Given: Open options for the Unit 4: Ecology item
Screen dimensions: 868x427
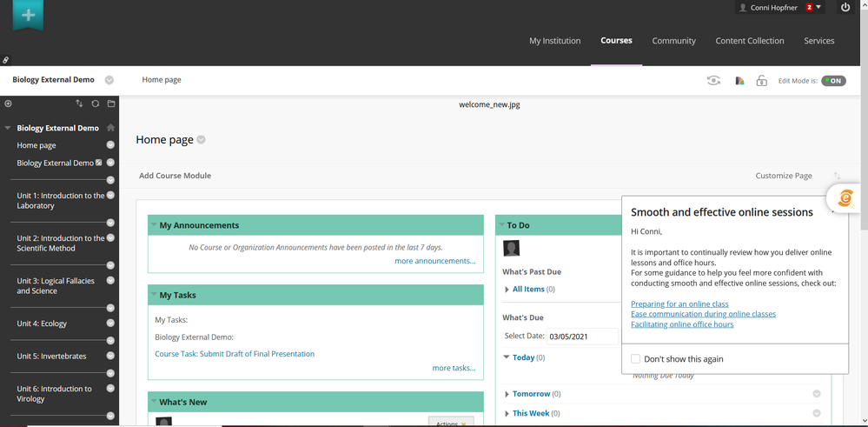Looking at the screenshot, I should [110, 324].
